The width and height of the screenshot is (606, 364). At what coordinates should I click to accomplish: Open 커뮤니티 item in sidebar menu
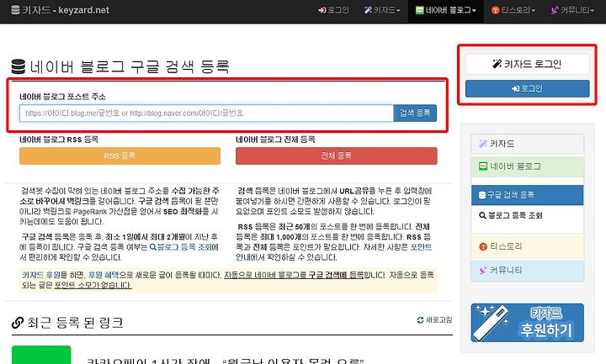[x=527, y=270]
